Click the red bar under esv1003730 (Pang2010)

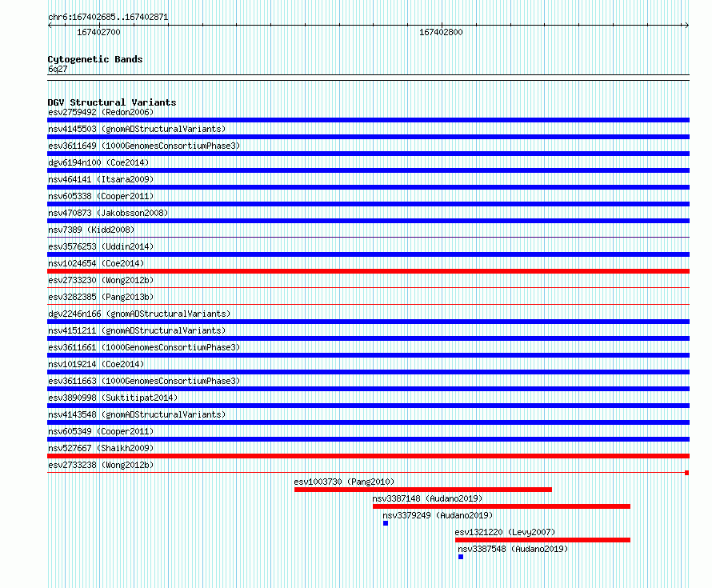tap(423, 490)
